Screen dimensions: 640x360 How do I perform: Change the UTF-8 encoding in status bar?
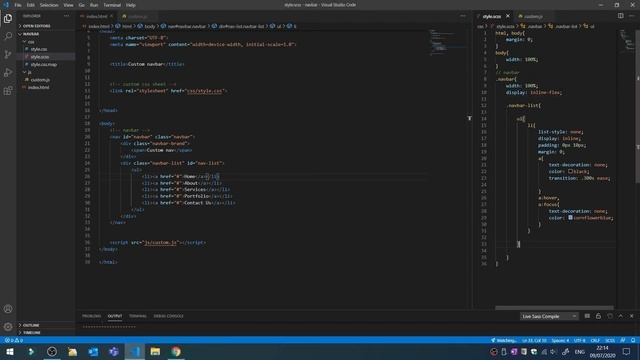[x=579, y=340]
